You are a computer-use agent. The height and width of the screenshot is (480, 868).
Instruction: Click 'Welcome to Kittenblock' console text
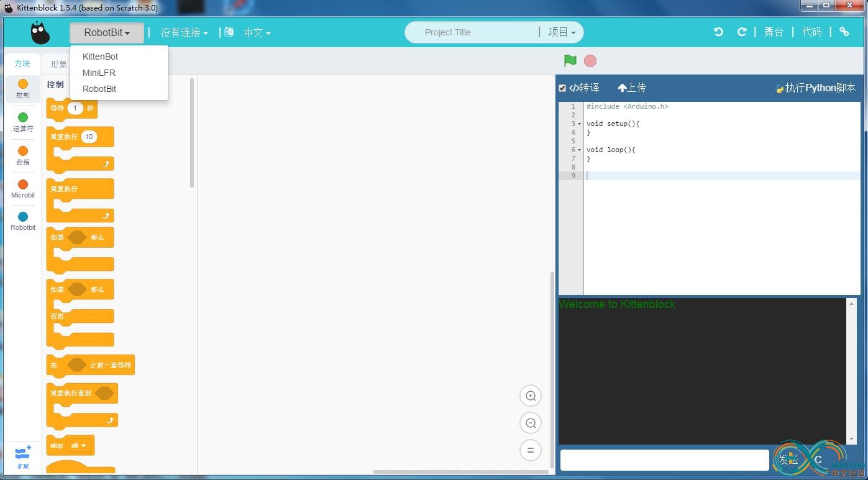click(616, 304)
